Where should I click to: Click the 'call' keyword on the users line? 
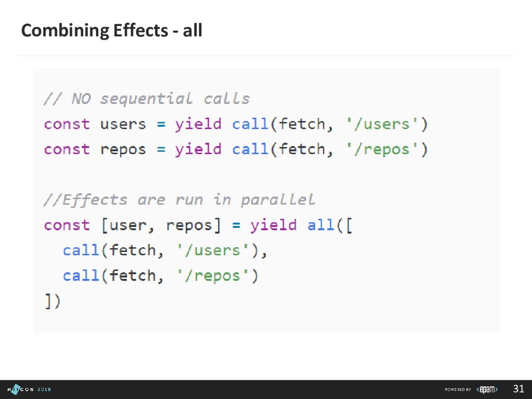click(x=250, y=124)
